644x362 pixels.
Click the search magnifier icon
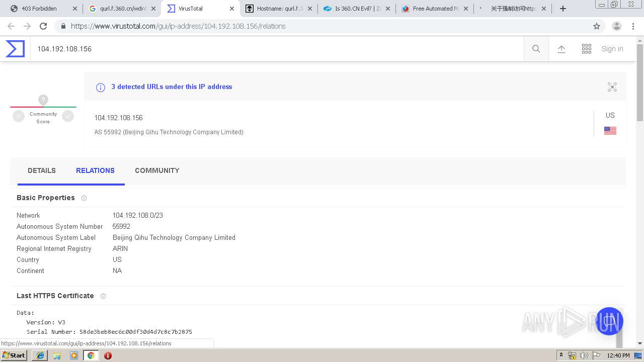(x=536, y=49)
